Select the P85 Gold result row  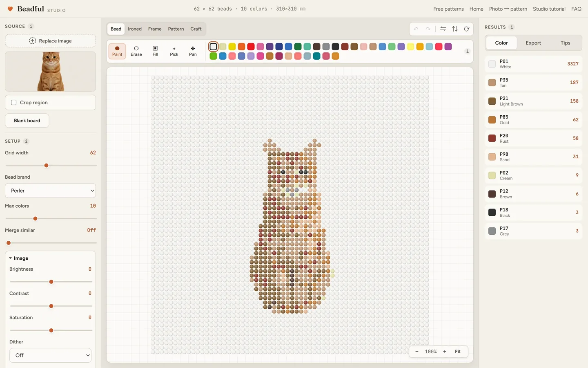coord(533,120)
